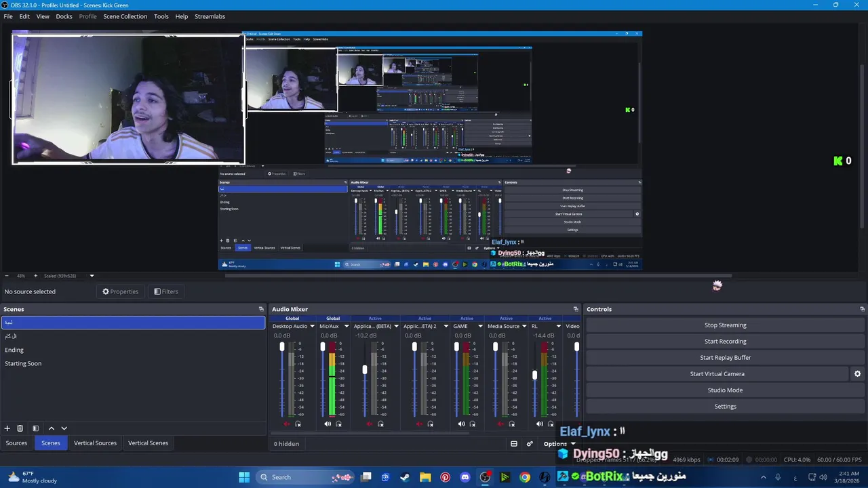This screenshot has height=488, width=868.
Task: Open Steam from the taskbar
Action: click(405, 477)
